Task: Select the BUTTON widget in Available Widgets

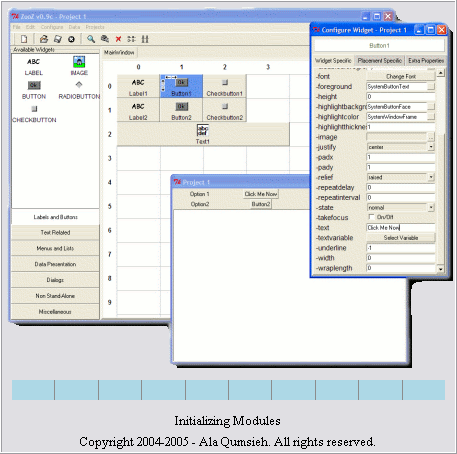Action: (34, 90)
